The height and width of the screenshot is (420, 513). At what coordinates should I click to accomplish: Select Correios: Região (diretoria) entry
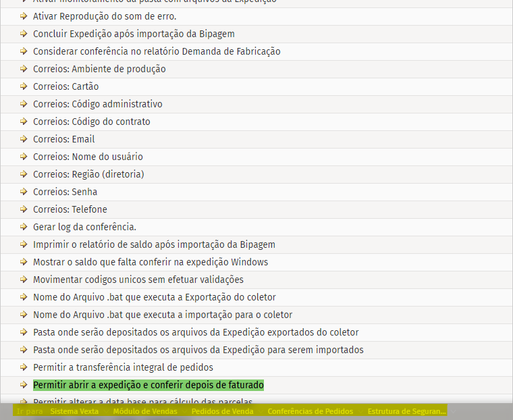click(x=88, y=174)
